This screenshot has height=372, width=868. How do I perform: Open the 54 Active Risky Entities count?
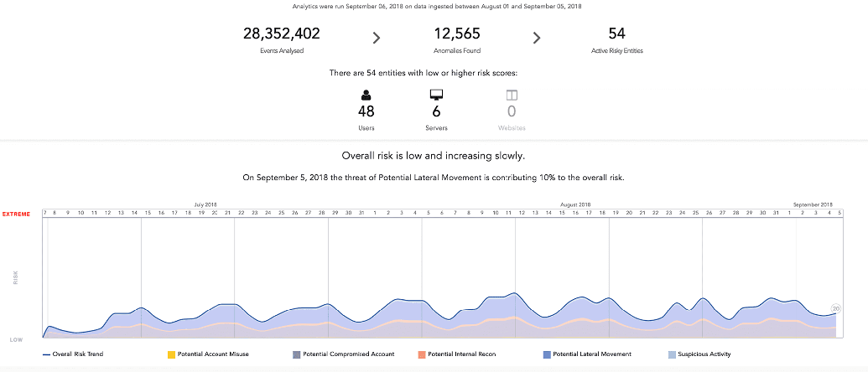tap(616, 34)
